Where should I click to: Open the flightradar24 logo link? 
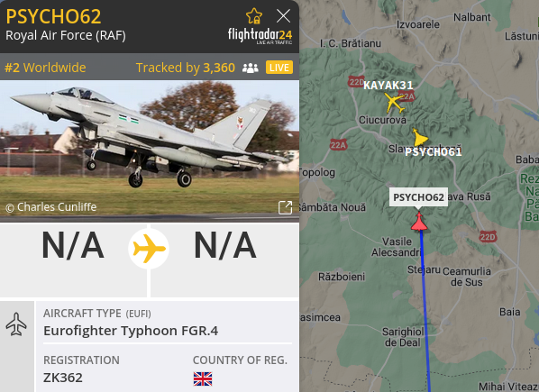click(260, 36)
